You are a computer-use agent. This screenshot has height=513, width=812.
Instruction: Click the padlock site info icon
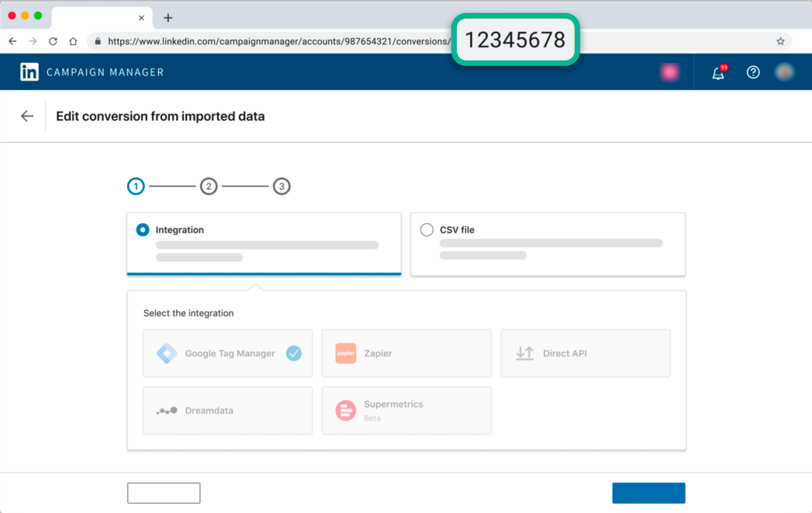[98, 41]
